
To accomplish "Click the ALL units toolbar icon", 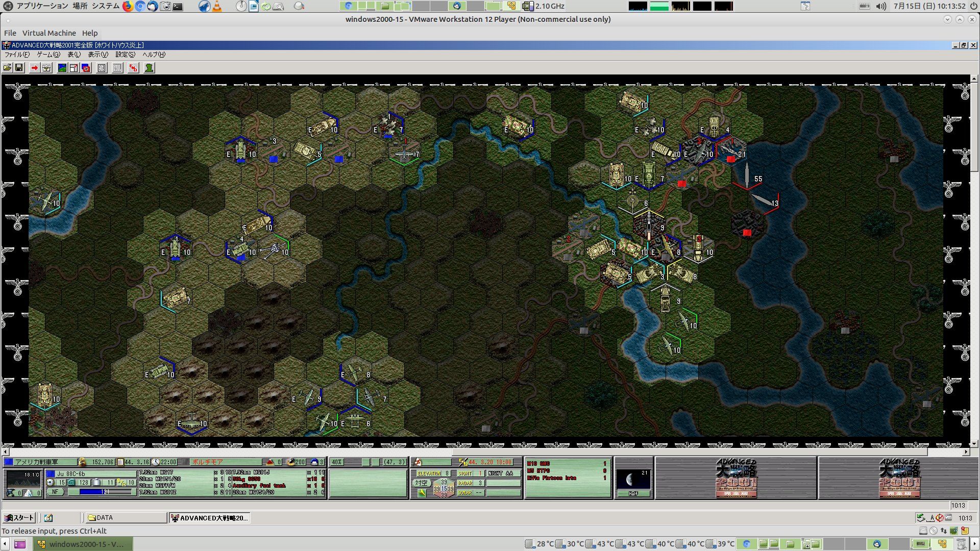I will click(x=117, y=68).
